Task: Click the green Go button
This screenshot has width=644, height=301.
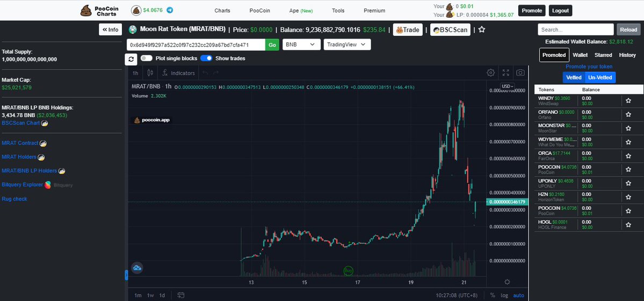Action: point(272,45)
